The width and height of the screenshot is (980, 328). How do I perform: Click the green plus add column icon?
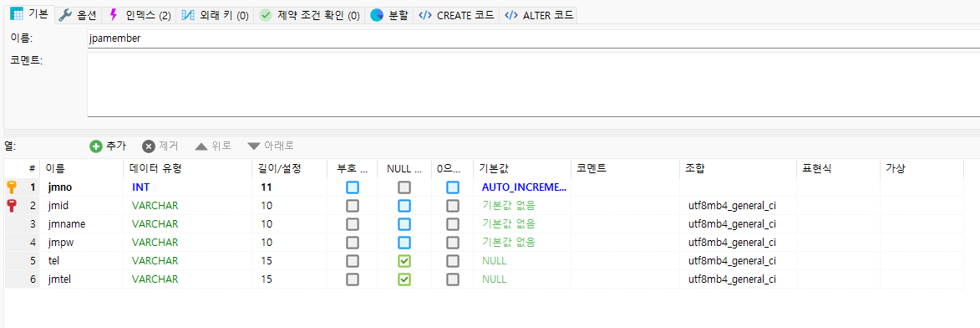click(95, 146)
